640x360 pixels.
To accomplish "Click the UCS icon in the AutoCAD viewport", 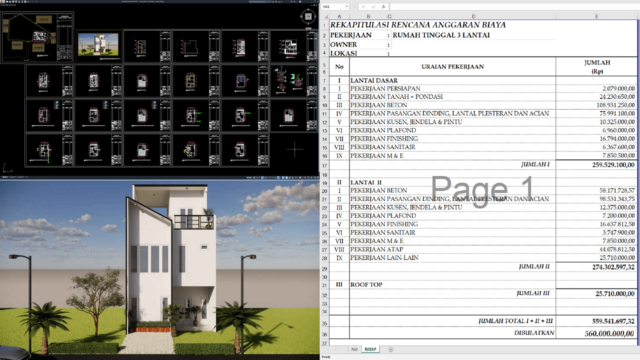I will click(x=7, y=168).
